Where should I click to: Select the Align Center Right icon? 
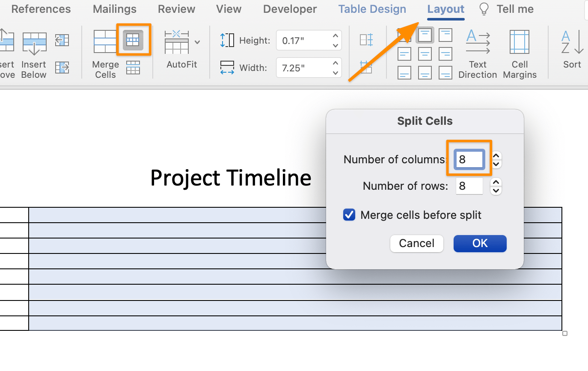click(445, 54)
